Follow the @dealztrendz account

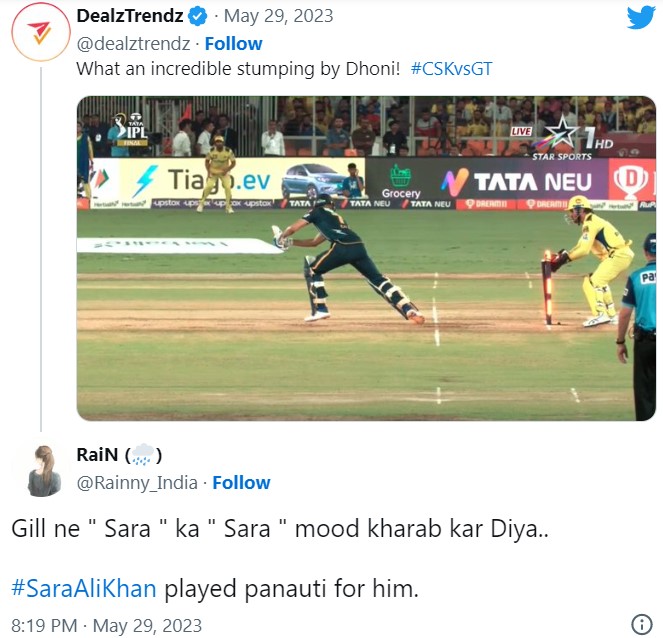point(233,43)
